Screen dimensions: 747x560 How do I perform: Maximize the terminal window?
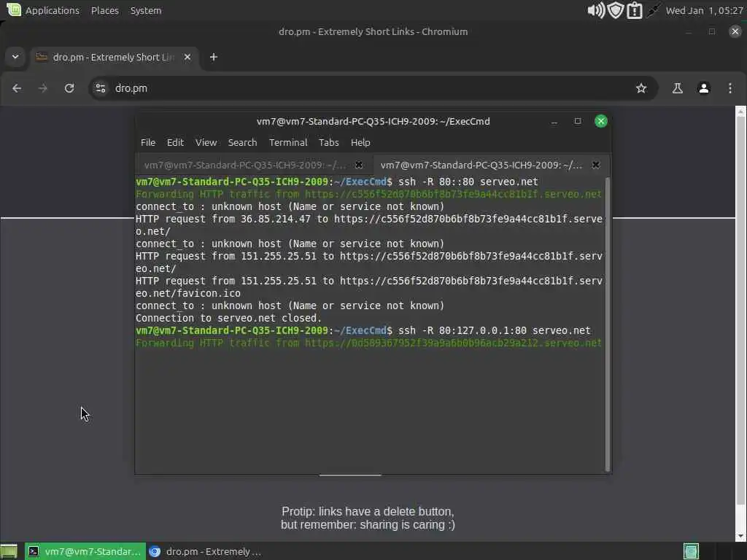[x=578, y=122]
